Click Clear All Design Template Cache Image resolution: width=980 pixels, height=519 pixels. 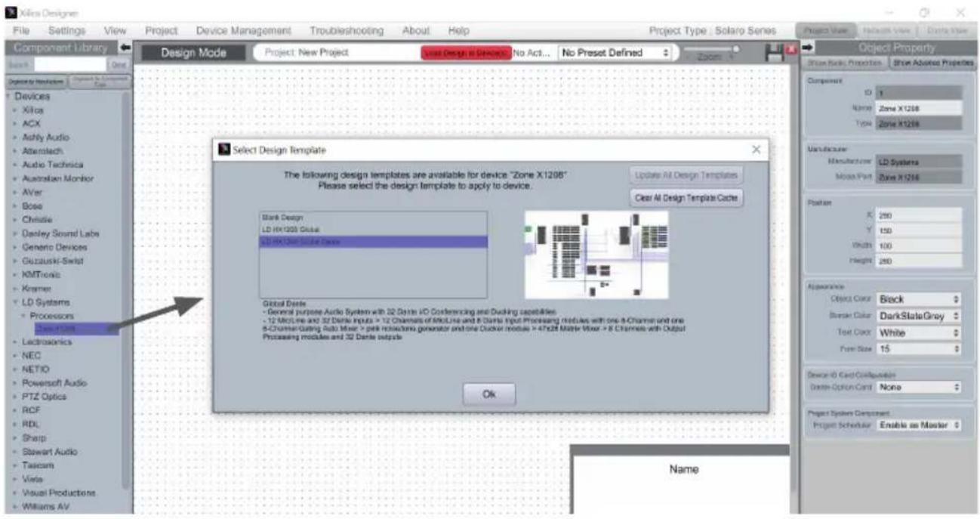pos(686,198)
